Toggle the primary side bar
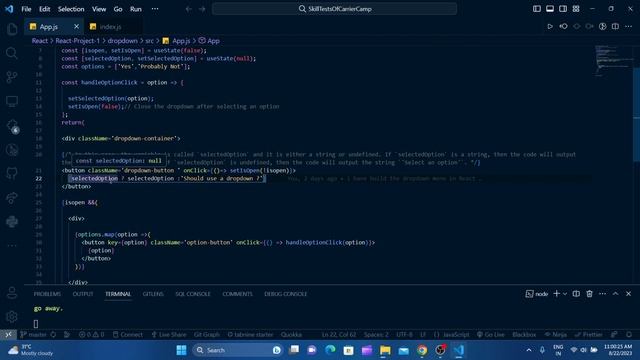This screenshot has width=640, height=360. click(537, 9)
